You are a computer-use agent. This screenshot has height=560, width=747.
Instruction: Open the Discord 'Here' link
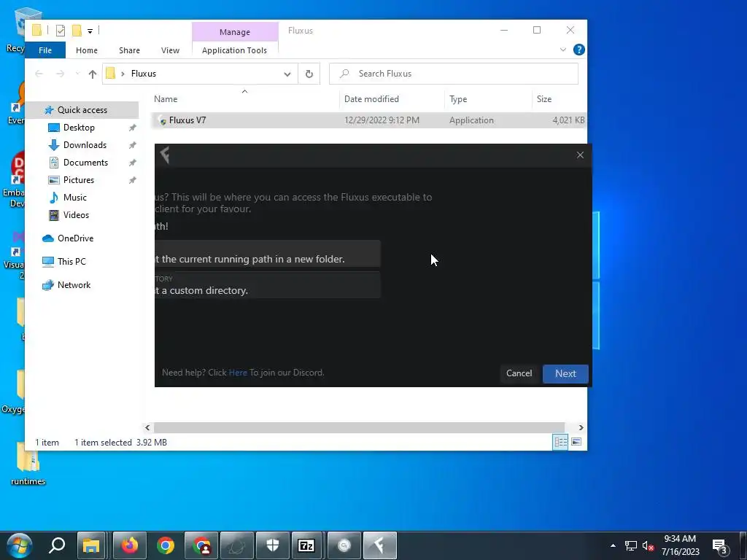pyautogui.click(x=238, y=373)
